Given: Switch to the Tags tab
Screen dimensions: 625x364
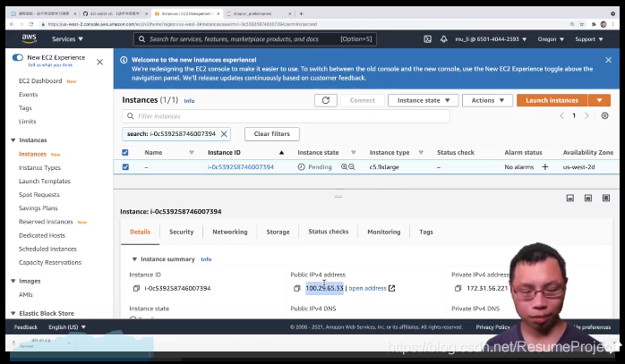Looking at the screenshot, I should pyautogui.click(x=425, y=232).
